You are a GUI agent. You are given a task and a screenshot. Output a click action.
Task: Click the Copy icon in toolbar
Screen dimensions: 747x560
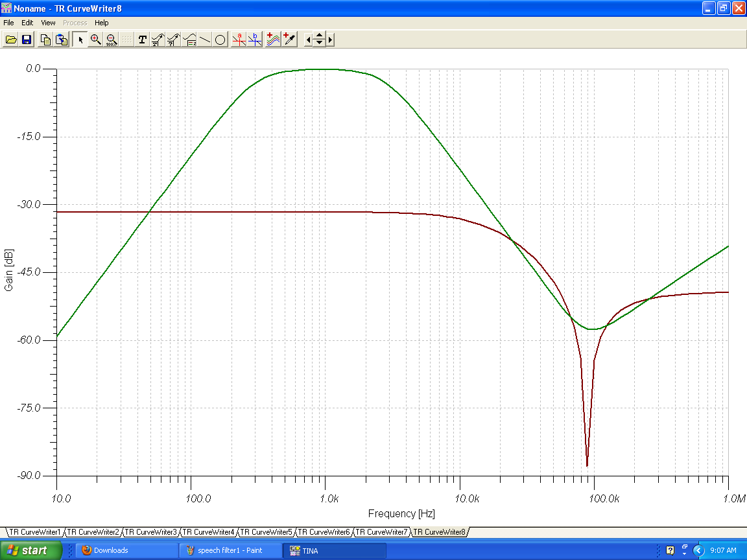tap(46, 40)
